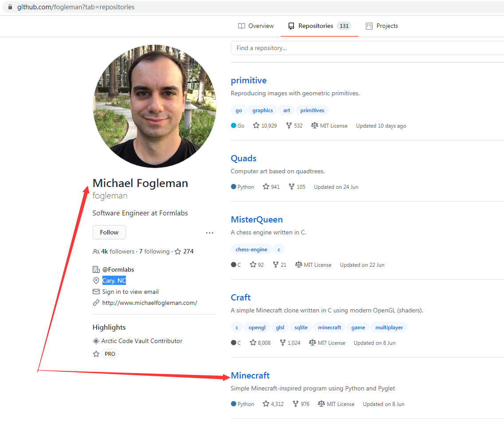Image resolution: width=504 pixels, height=421 pixels.
Task: Click the glsl topic tag
Action: pyautogui.click(x=280, y=327)
